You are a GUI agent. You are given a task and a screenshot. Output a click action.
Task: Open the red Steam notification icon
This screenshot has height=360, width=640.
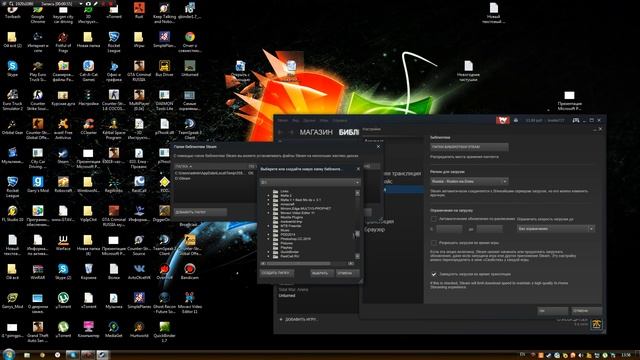[502, 120]
